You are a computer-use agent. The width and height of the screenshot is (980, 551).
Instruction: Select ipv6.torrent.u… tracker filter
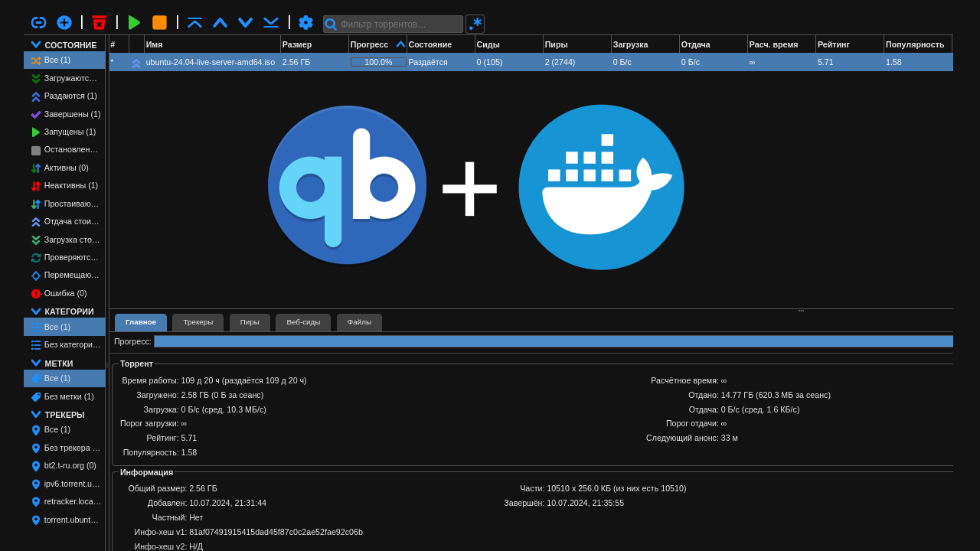coord(64,484)
